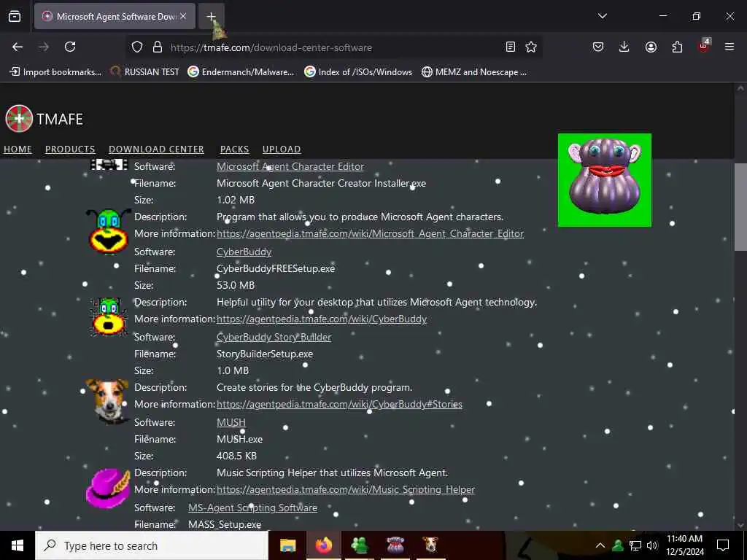Open the notification center icon
The image size is (747, 560).
click(x=723, y=545)
